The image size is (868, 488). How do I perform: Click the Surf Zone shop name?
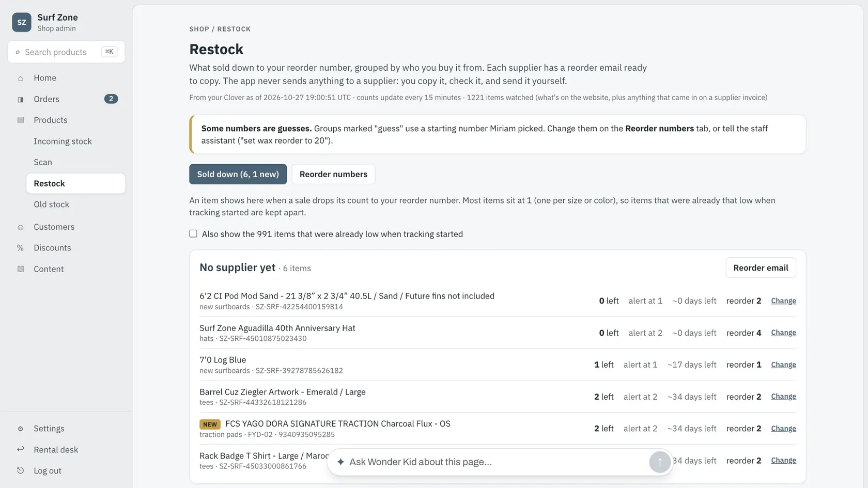click(57, 17)
